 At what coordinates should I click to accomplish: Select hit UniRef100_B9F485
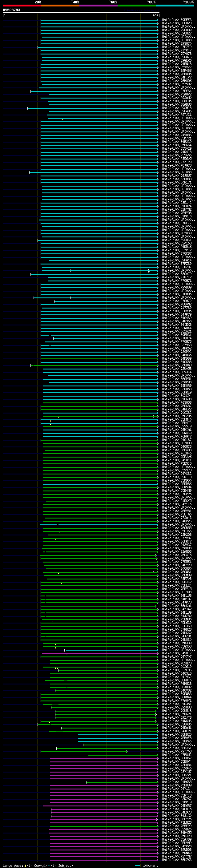point(176,111)
